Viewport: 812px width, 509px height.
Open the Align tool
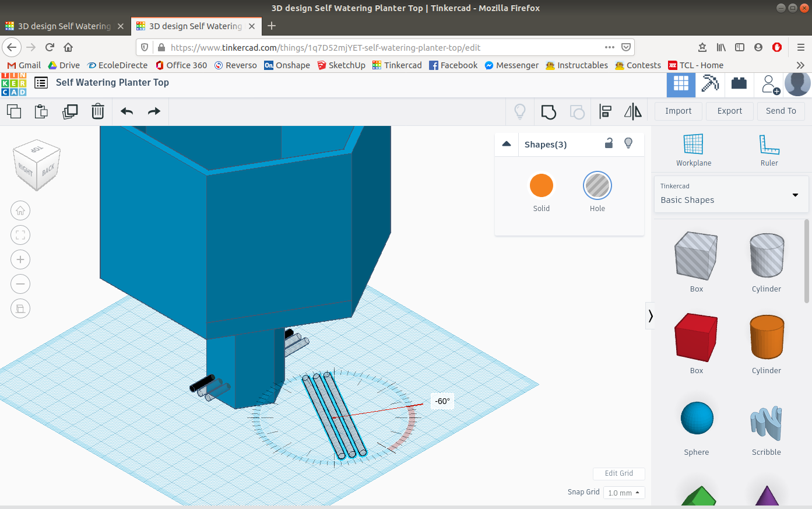coord(605,111)
